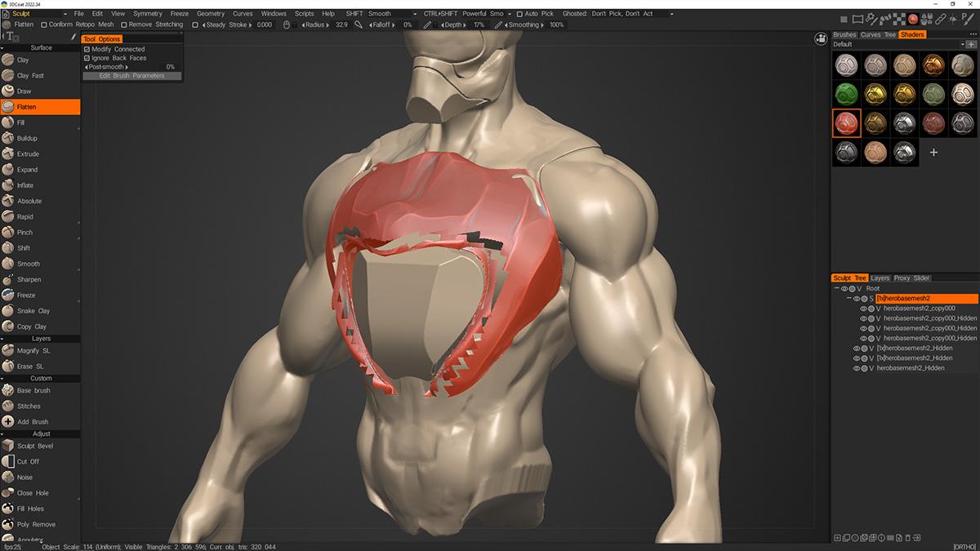Image resolution: width=980 pixels, height=551 pixels.
Task: Hide the Root object via eye icon
Action: click(844, 289)
